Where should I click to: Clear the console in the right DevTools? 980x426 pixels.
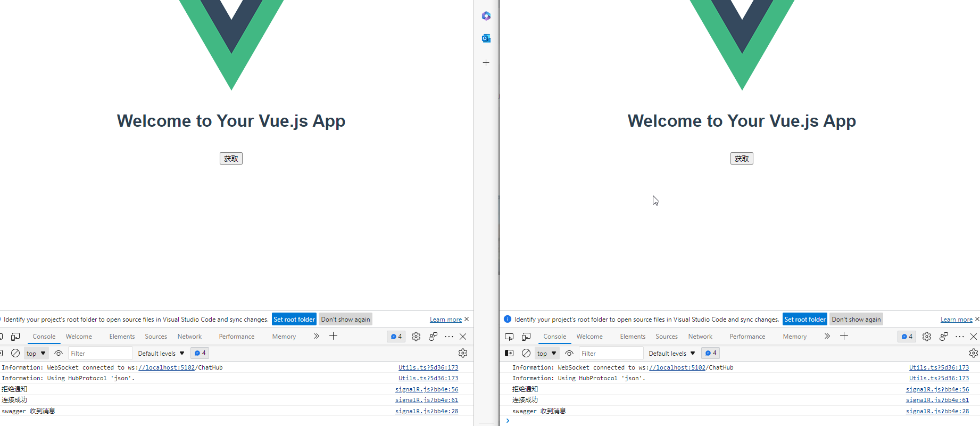(526, 353)
